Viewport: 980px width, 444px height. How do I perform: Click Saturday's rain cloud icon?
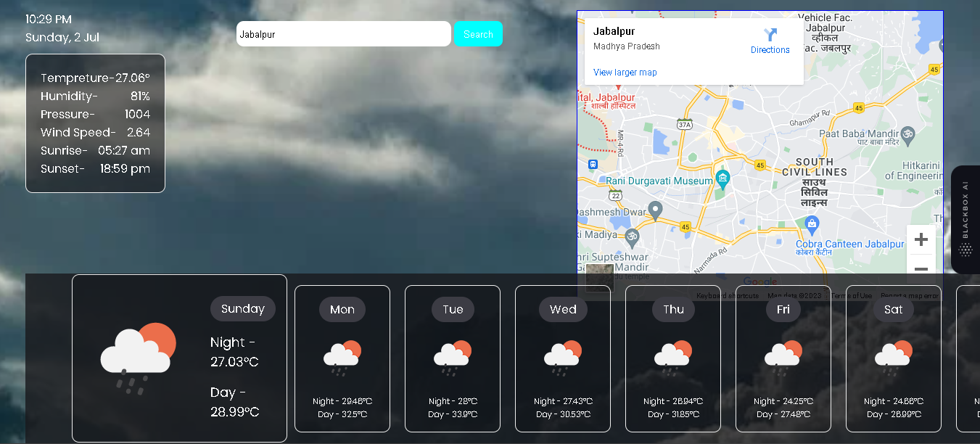pos(893,354)
